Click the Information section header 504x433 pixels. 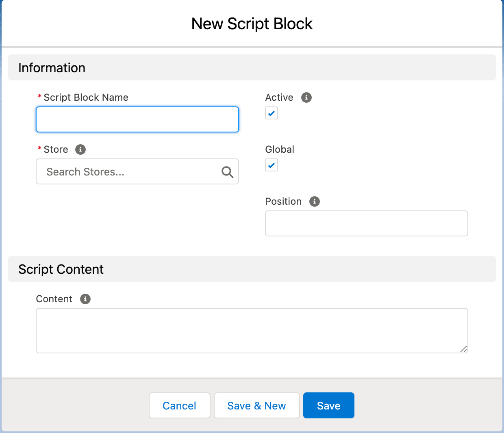(52, 67)
